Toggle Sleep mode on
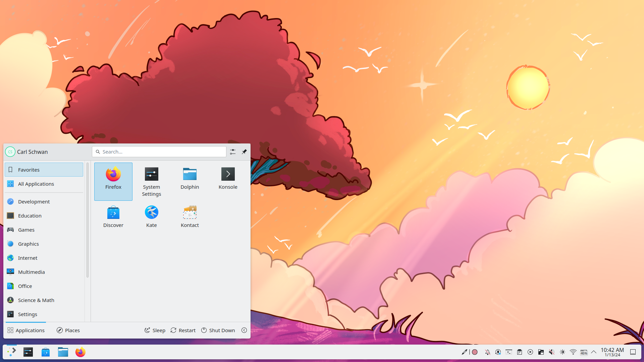 (x=154, y=330)
